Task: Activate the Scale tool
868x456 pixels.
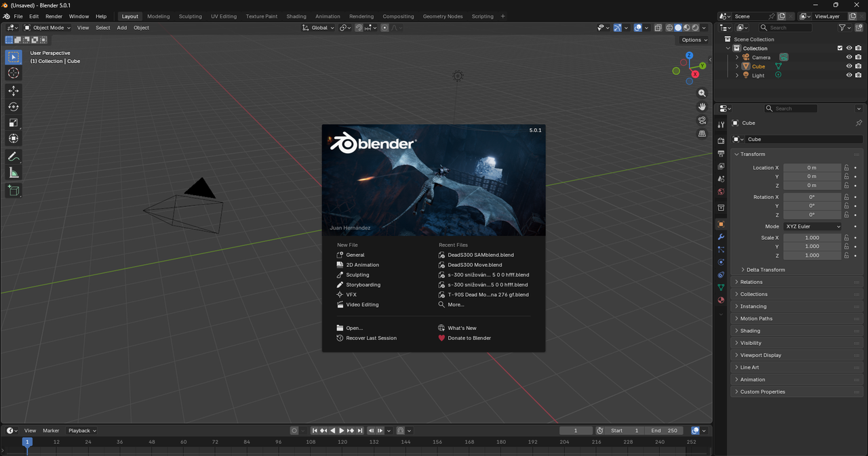Action: coord(14,123)
